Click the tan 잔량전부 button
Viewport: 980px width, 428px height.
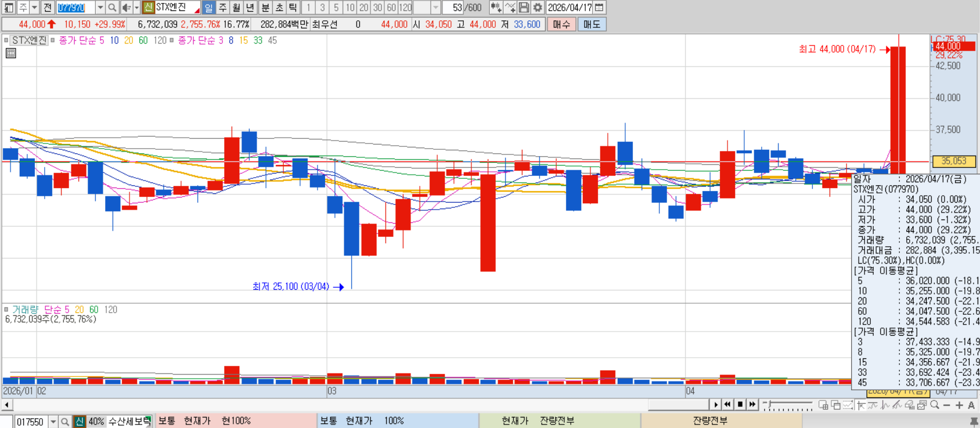click(722, 421)
